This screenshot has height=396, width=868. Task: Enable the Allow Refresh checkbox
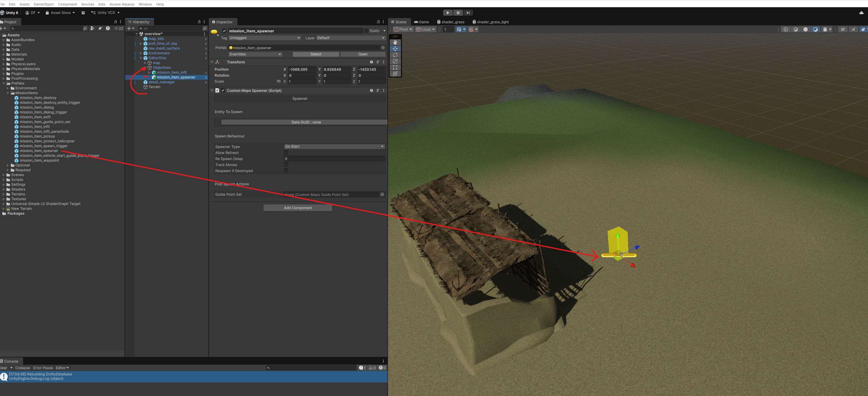coord(286,153)
